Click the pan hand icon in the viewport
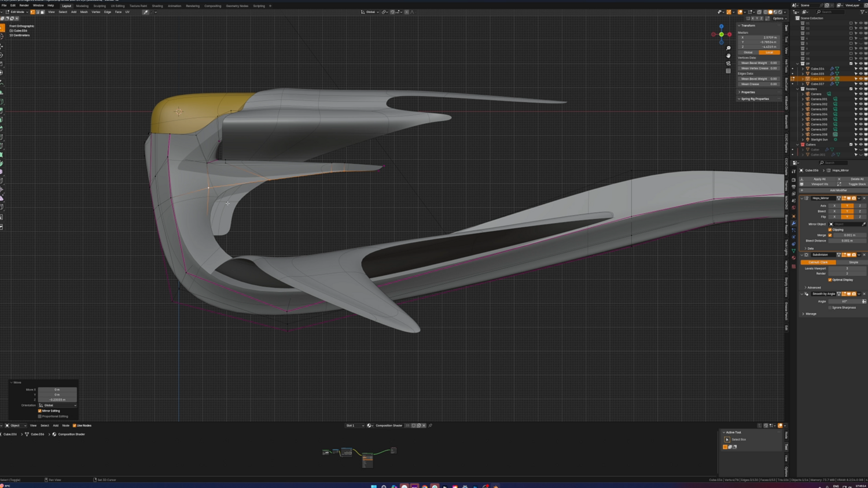 coord(728,56)
